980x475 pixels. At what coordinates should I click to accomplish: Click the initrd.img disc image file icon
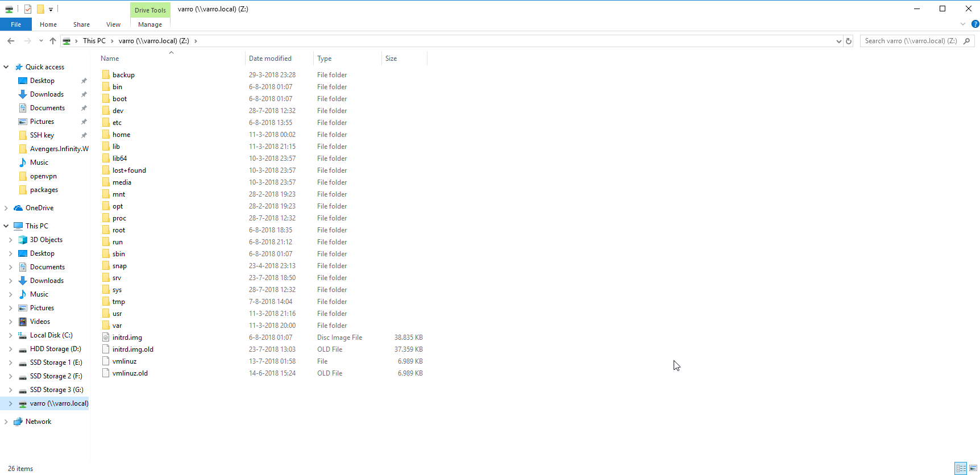[106, 338]
